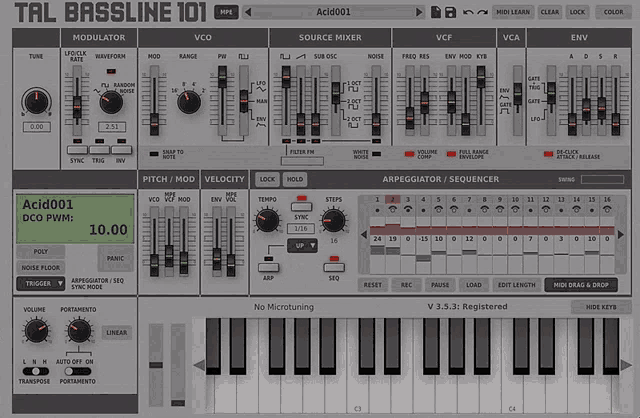Click the 1/16 sync rate field
Image resolution: width=640 pixels, height=418 pixels.
coord(301,228)
